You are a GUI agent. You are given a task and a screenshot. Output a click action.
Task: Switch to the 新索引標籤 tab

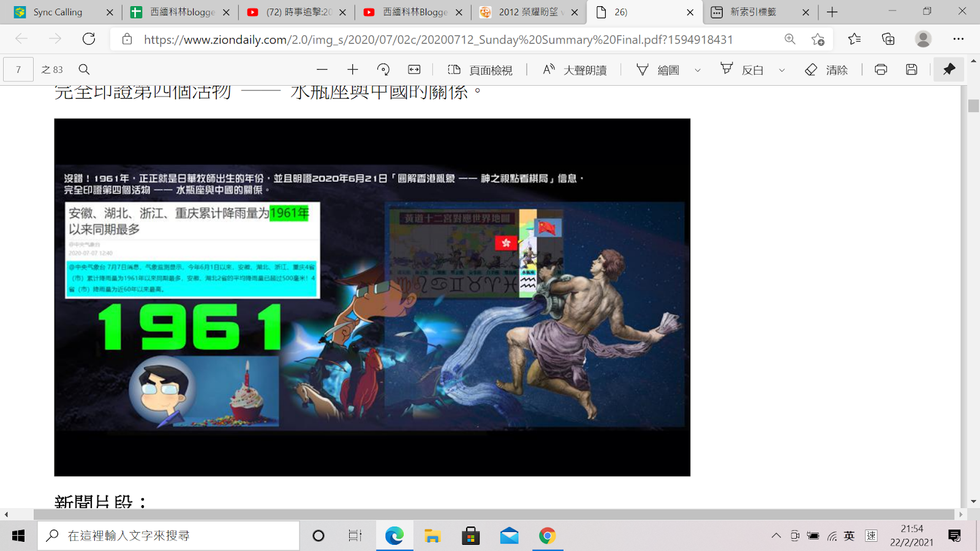pyautogui.click(x=753, y=12)
